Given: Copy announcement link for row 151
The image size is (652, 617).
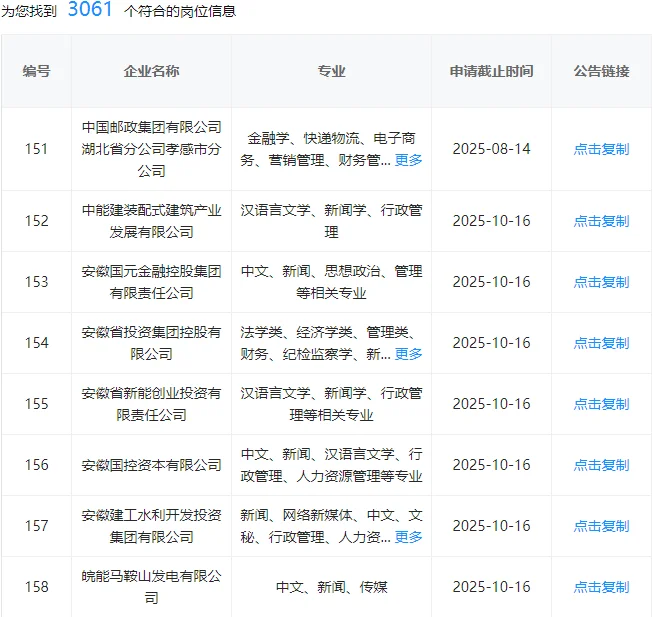Looking at the screenshot, I should pyautogui.click(x=601, y=149).
